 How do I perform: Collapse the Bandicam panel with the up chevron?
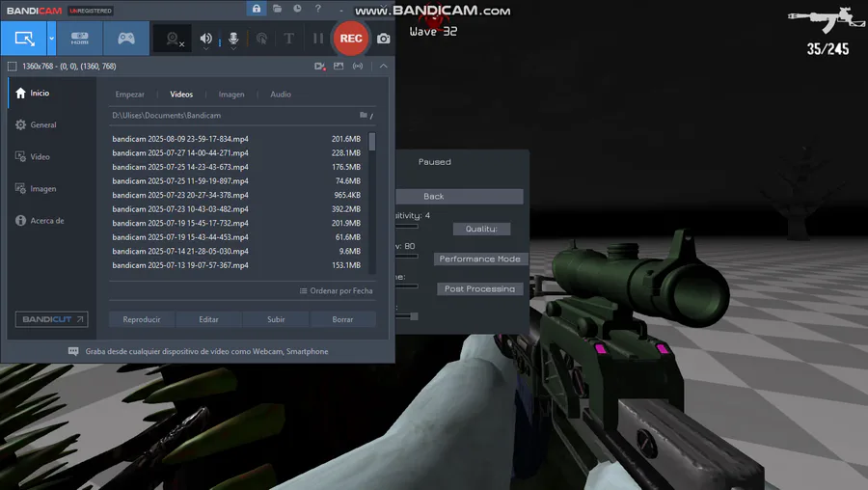(383, 67)
